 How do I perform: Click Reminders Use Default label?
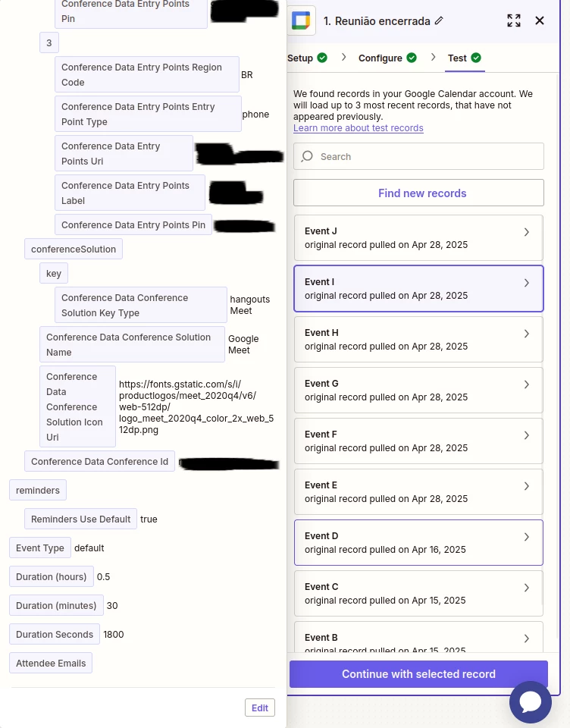click(x=81, y=519)
